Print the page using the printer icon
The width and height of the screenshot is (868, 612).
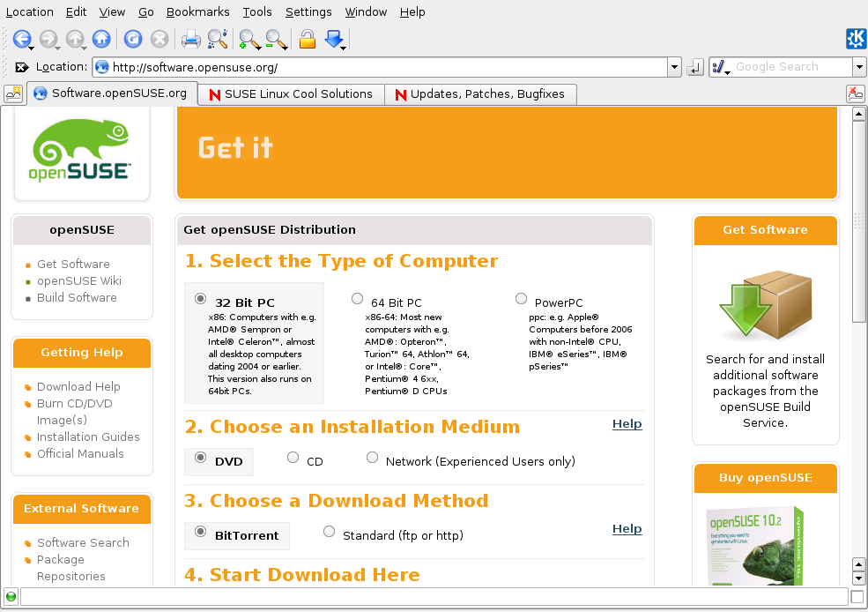pos(191,40)
